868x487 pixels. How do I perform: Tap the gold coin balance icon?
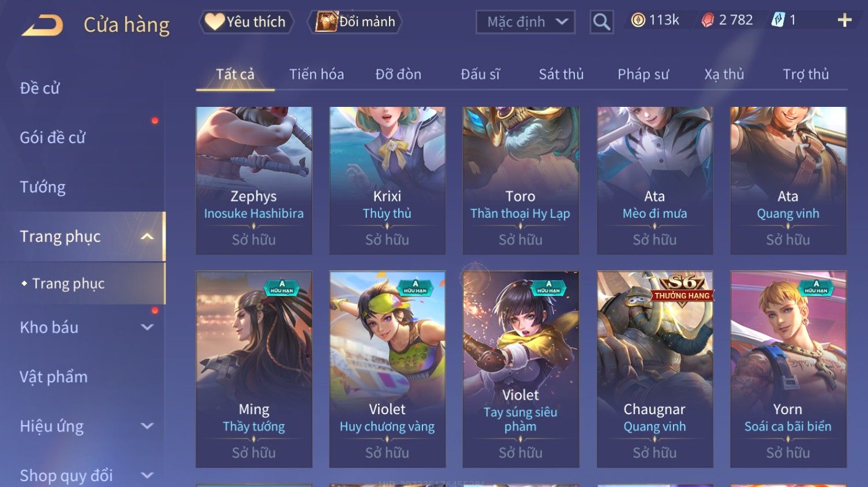pyautogui.click(x=638, y=20)
